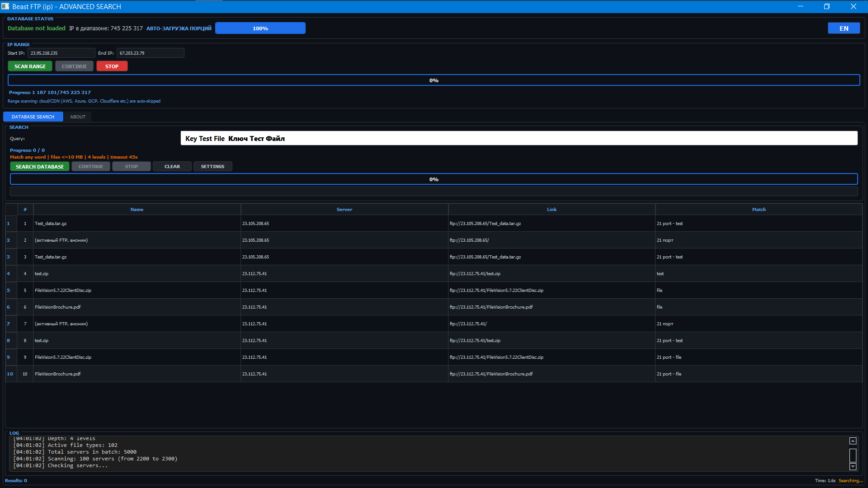Select row header 10 in results table
This screenshot has height=488, width=868.
point(11,374)
